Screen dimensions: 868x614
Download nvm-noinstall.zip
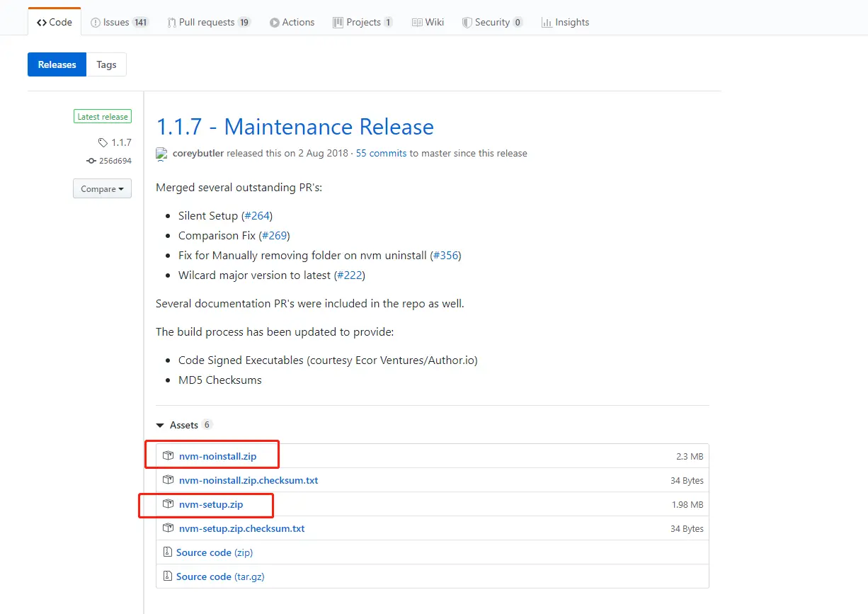[218, 456]
